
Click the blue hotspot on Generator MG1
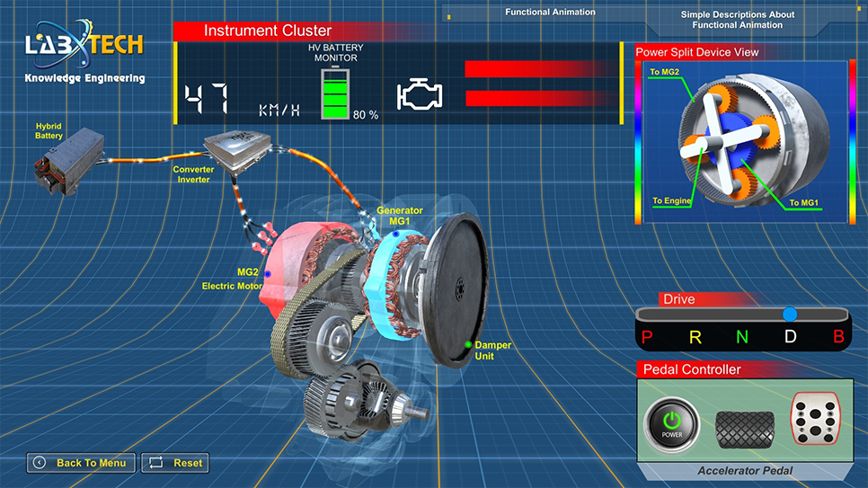tap(395, 234)
